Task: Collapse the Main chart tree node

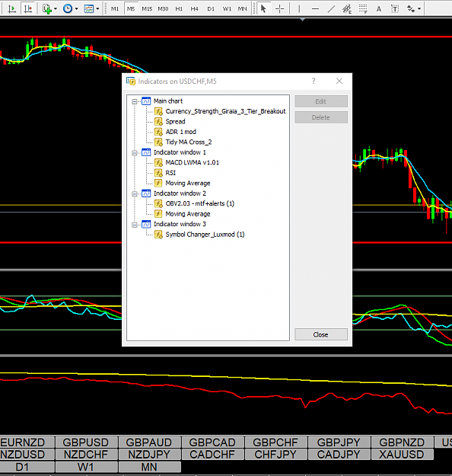Action: 135,101
